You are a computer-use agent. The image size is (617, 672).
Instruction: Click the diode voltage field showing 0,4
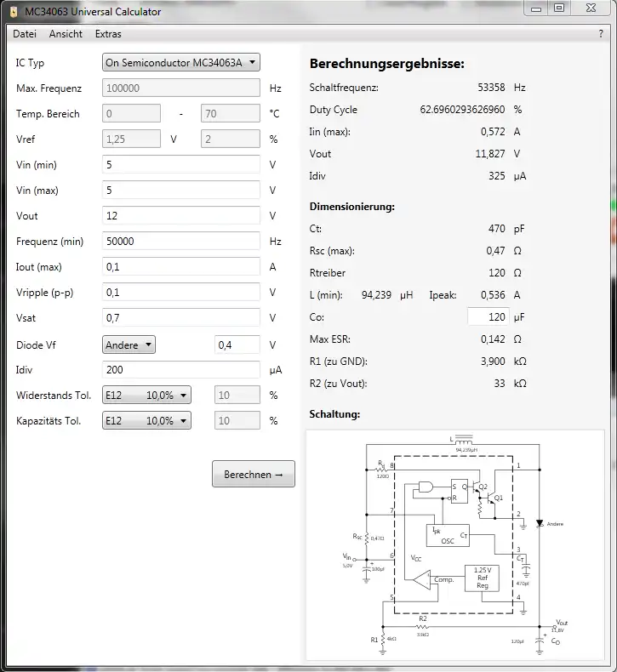tap(237, 345)
